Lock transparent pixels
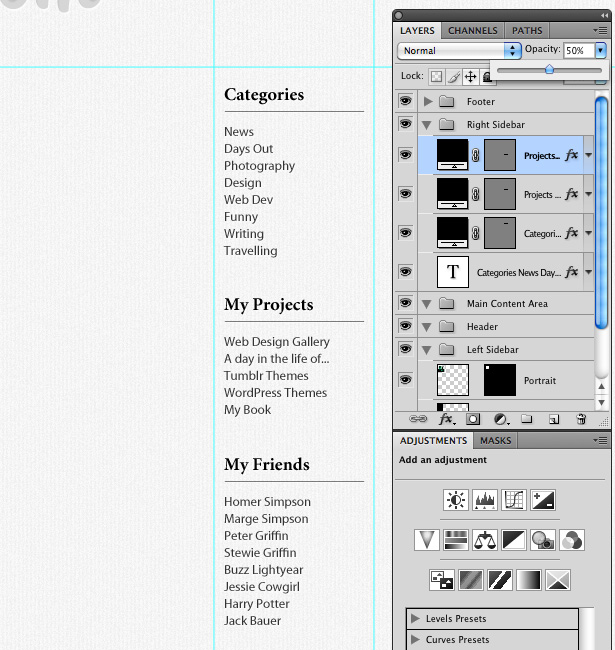The image size is (615, 650). (436, 77)
